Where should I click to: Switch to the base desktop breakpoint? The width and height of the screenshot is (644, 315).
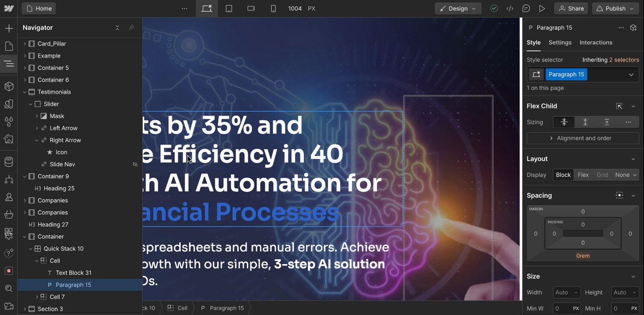207,8
